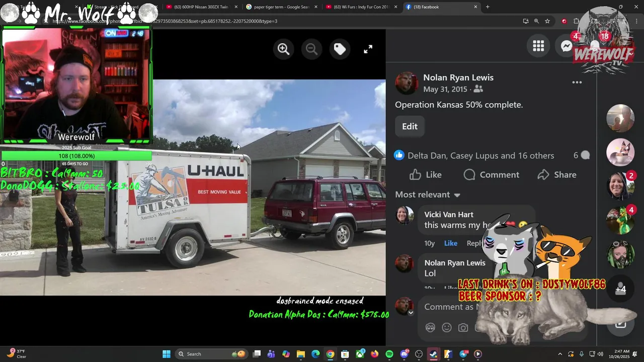Open the U-Haul trailer photo
The width and height of the screenshot is (644, 362).
(193, 187)
